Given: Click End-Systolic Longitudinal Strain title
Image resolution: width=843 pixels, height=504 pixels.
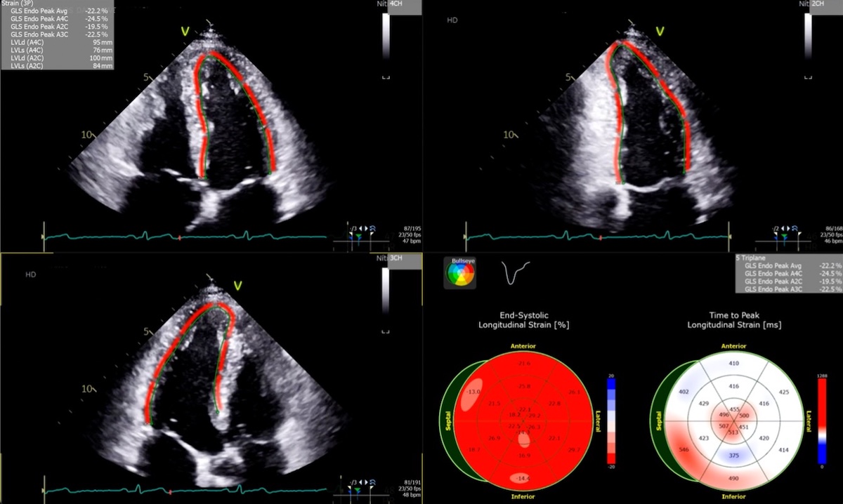Looking at the screenshot, I should pos(524,320).
